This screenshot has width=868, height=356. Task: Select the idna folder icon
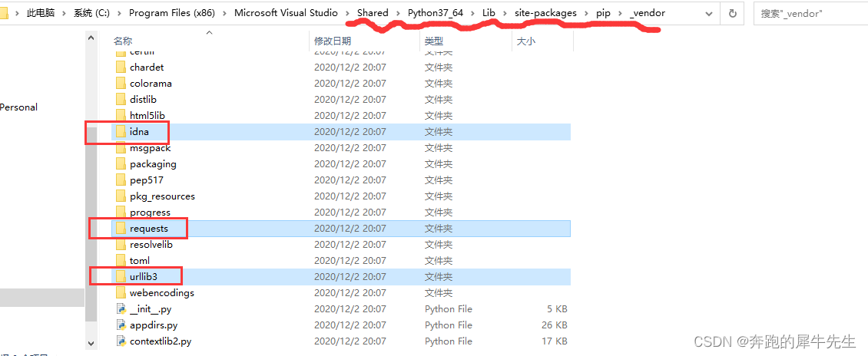pyautogui.click(x=121, y=132)
